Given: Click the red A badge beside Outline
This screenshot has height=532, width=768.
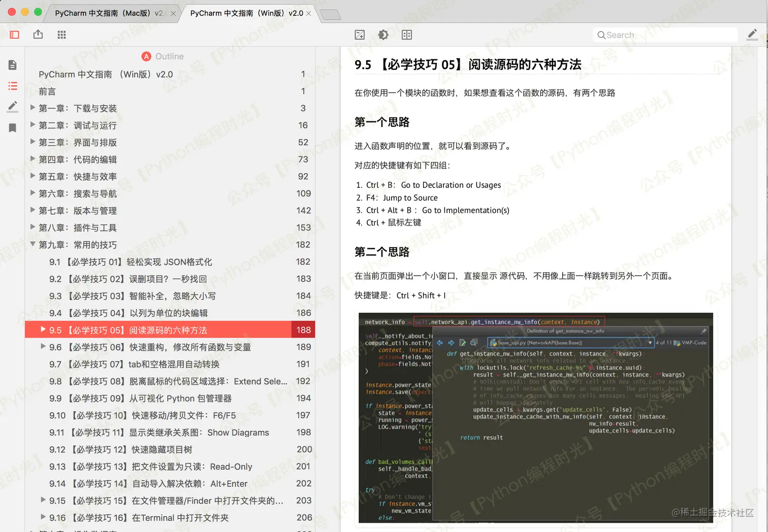Looking at the screenshot, I should pos(146,56).
